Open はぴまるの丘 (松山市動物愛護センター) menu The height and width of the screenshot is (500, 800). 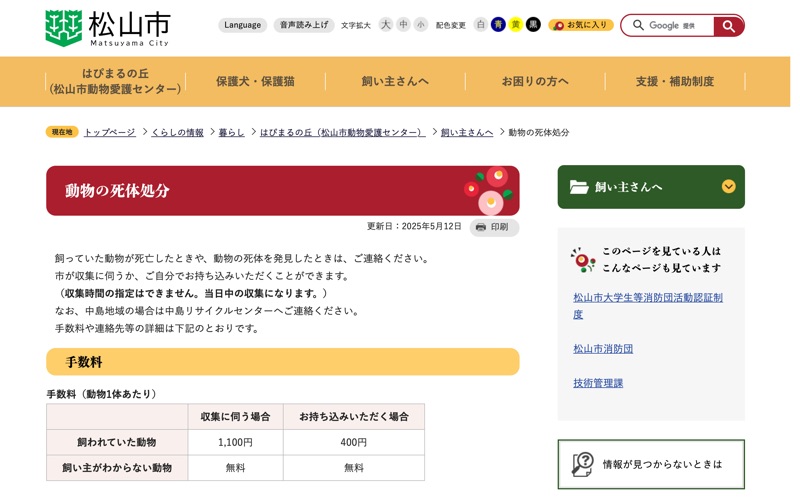click(x=115, y=81)
